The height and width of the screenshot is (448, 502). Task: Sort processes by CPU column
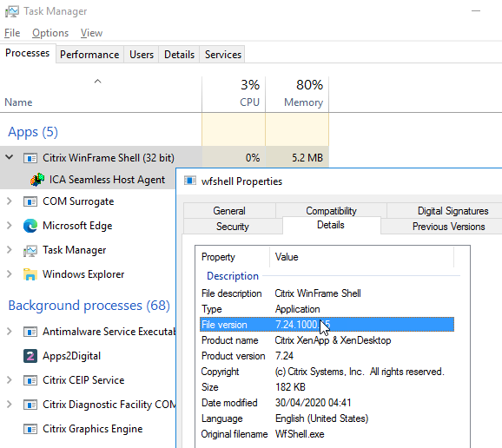point(234,95)
